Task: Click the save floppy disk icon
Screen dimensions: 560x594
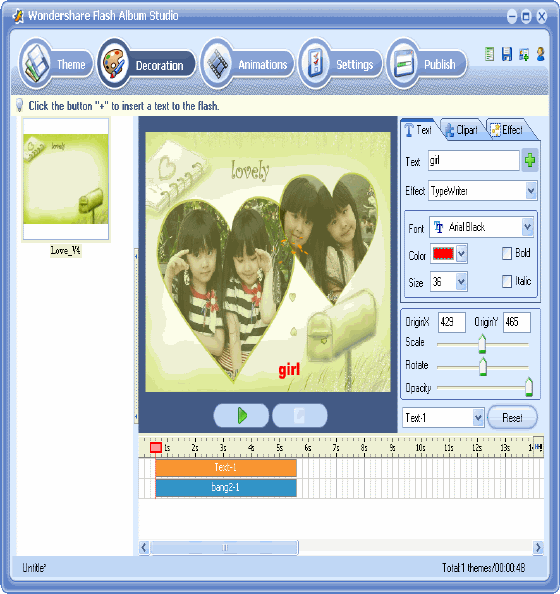Action: click(x=507, y=54)
